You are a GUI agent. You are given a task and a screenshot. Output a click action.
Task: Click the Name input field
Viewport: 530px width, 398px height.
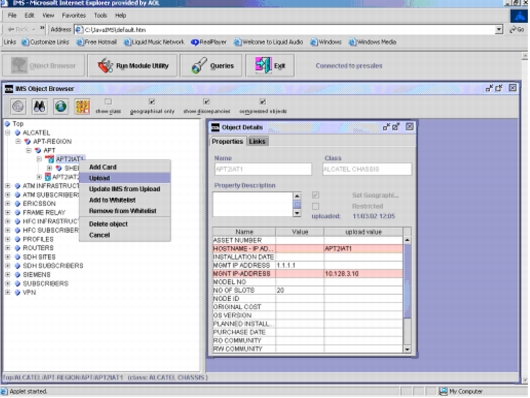point(263,169)
